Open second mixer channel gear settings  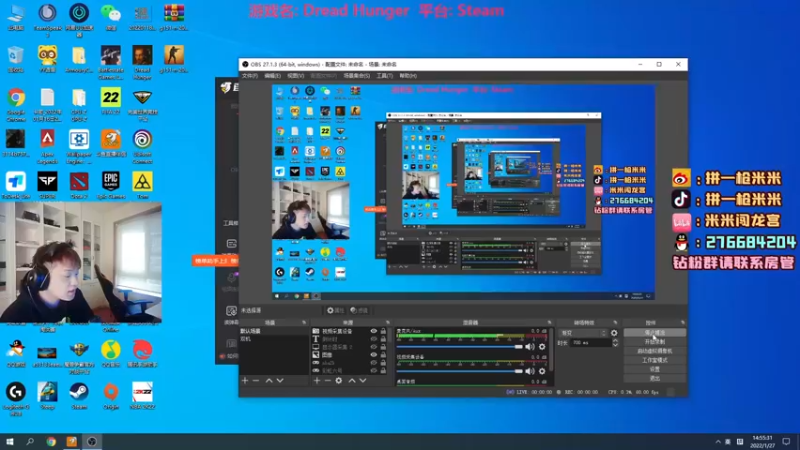(x=542, y=371)
